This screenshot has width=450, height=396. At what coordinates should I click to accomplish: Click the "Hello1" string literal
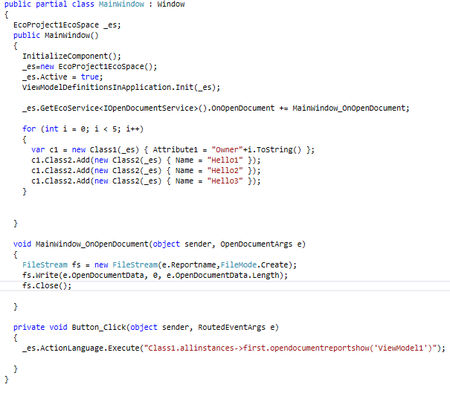(x=225, y=160)
